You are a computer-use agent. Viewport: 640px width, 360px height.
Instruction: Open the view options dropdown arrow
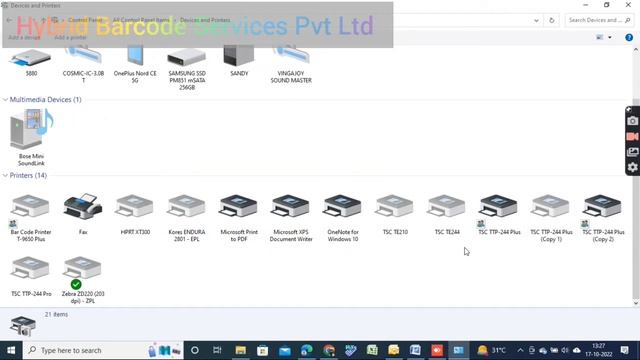pyautogui.click(x=610, y=38)
